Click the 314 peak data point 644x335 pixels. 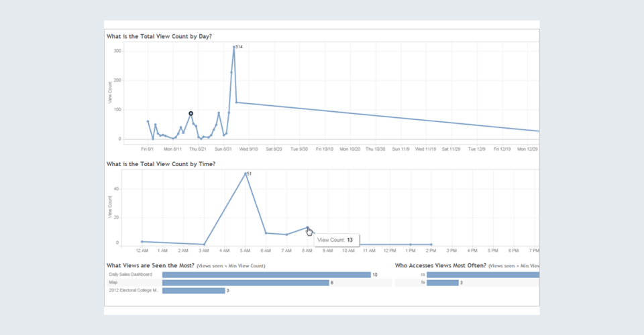(234, 47)
